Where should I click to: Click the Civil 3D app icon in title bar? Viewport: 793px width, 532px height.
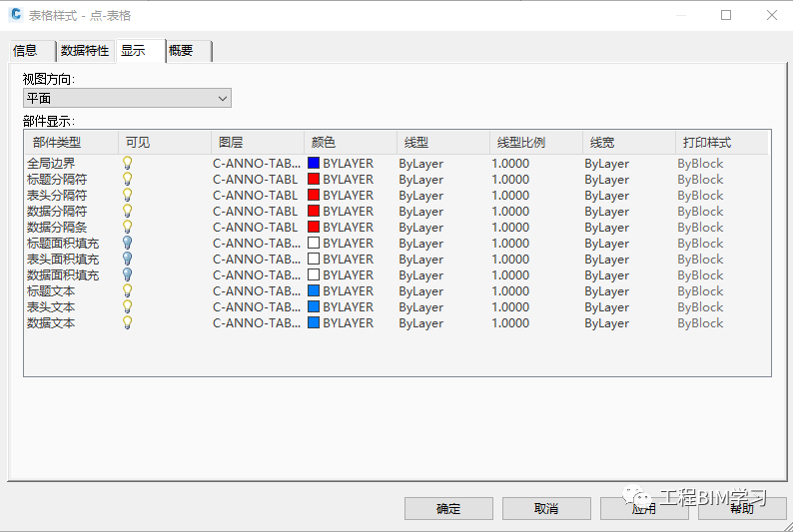pyautogui.click(x=16, y=15)
